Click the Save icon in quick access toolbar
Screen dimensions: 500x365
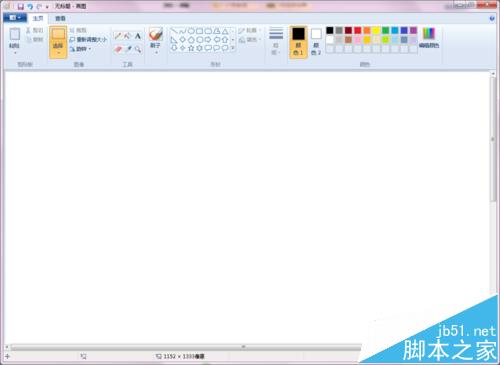(21, 6)
